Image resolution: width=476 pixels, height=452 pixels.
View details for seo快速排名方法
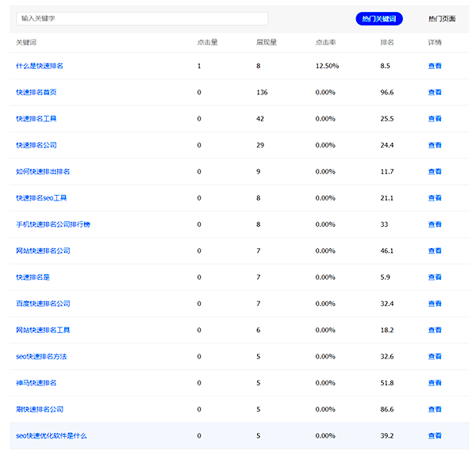point(435,357)
